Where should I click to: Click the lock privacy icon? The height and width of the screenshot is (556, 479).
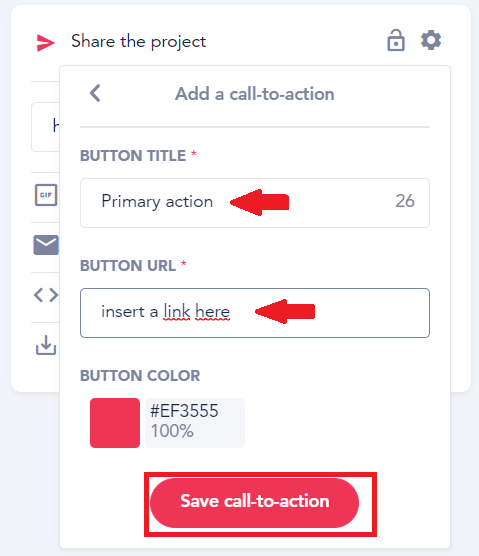click(x=396, y=40)
